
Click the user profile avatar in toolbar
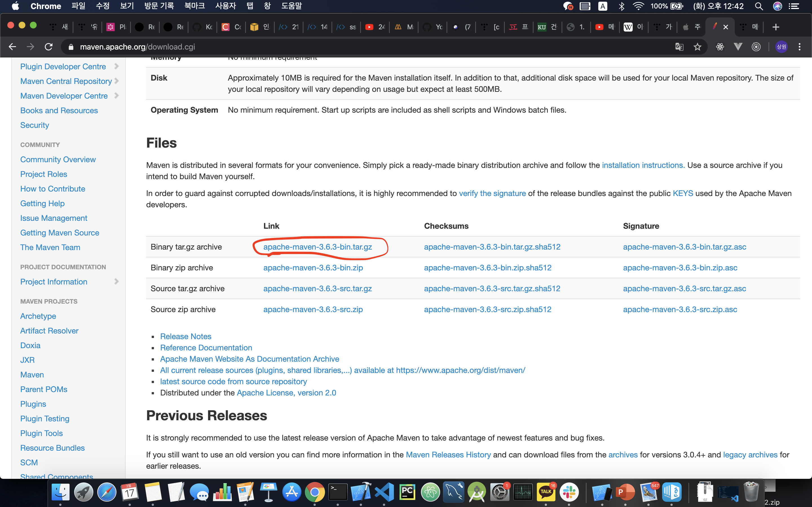(x=782, y=47)
